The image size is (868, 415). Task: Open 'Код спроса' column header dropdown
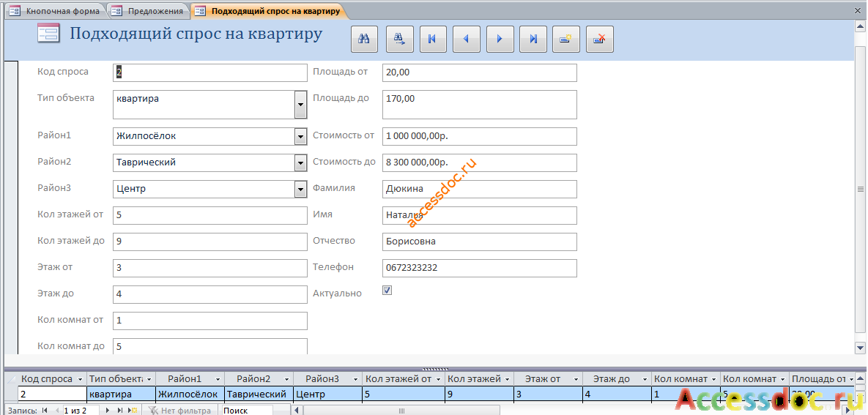(x=81, y=379)
